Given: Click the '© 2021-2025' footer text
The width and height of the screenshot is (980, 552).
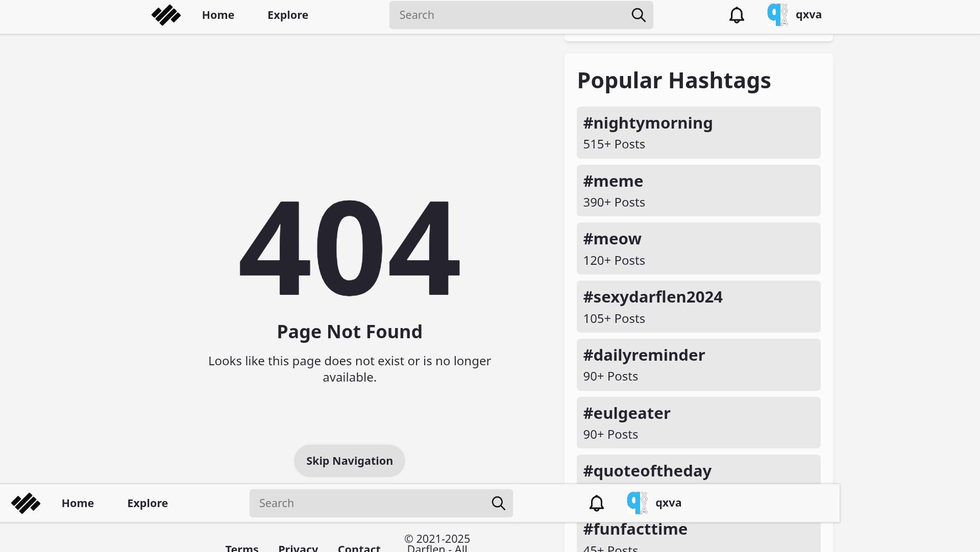Looking at the screenshot, I should coord(437,539).
